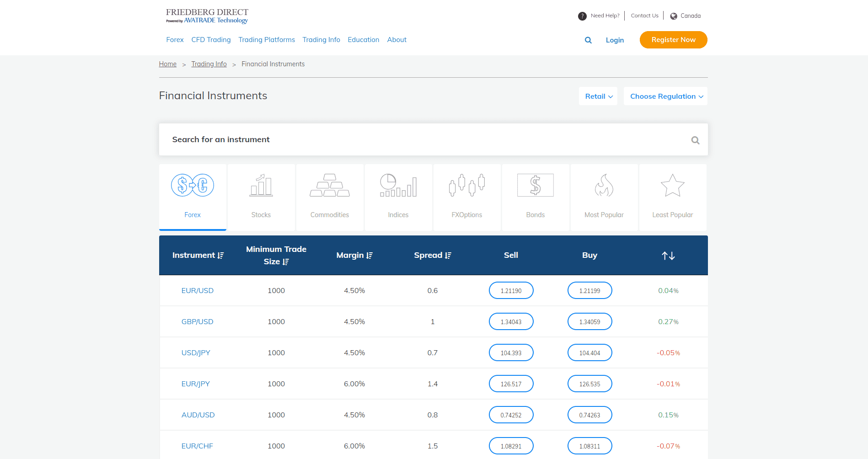Image resolution: width=868 pixels, height=459 pixels.
Task: Expand the Choose Regulation dropdown
Action: pyautogui.click(x=665, y=96)
